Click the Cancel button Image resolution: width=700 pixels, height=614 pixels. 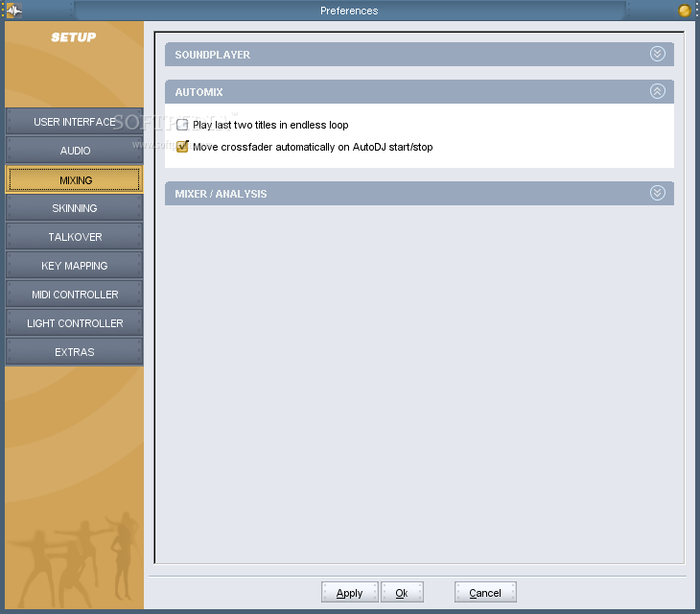(x=485, y=592)
